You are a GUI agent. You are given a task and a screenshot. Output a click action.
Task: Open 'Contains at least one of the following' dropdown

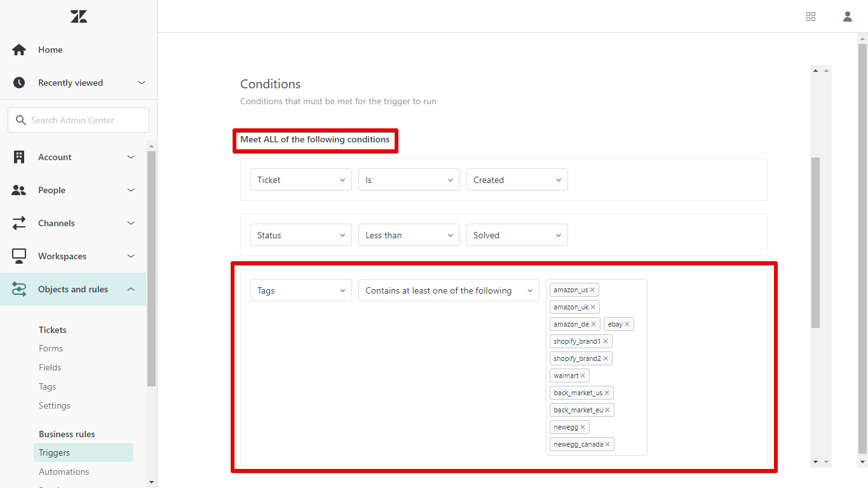click(x=449, y=290)
